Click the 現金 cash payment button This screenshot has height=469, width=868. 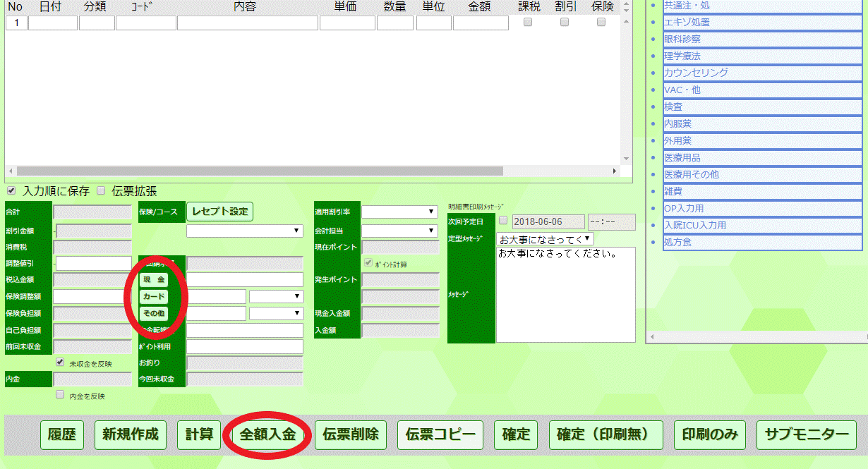click(154, 279)
